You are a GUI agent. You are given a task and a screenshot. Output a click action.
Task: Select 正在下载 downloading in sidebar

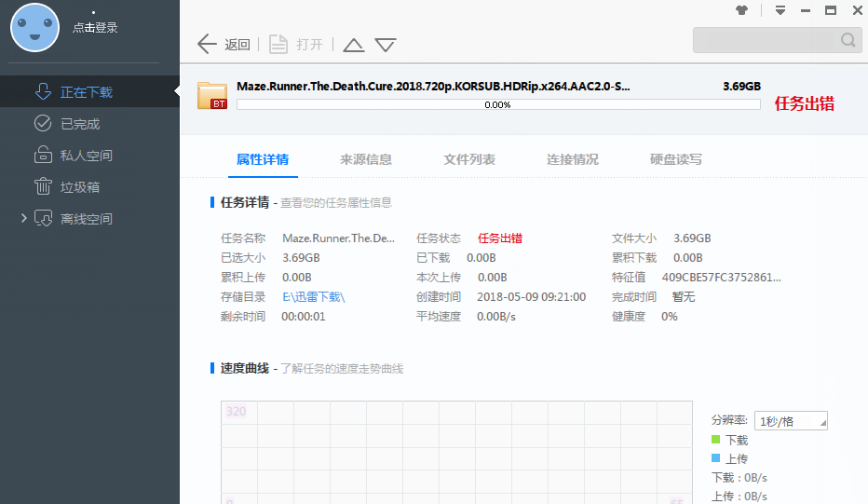(86, 92)
